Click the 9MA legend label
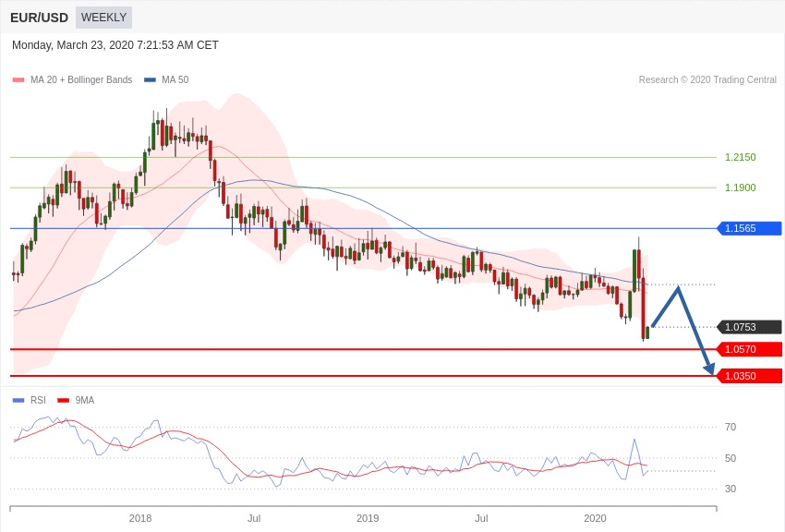Viewport: 785px width, 532px height. pos(85,400)
